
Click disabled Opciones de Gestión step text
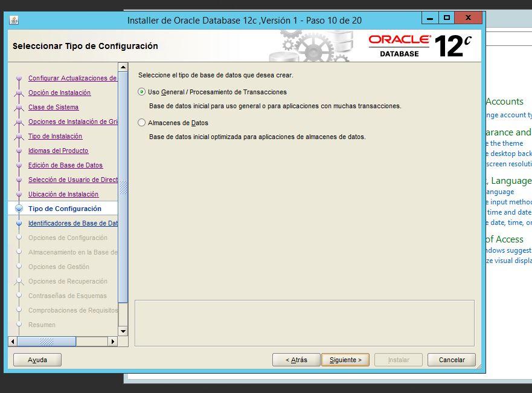pyautogui.click(x=59, y=267)
